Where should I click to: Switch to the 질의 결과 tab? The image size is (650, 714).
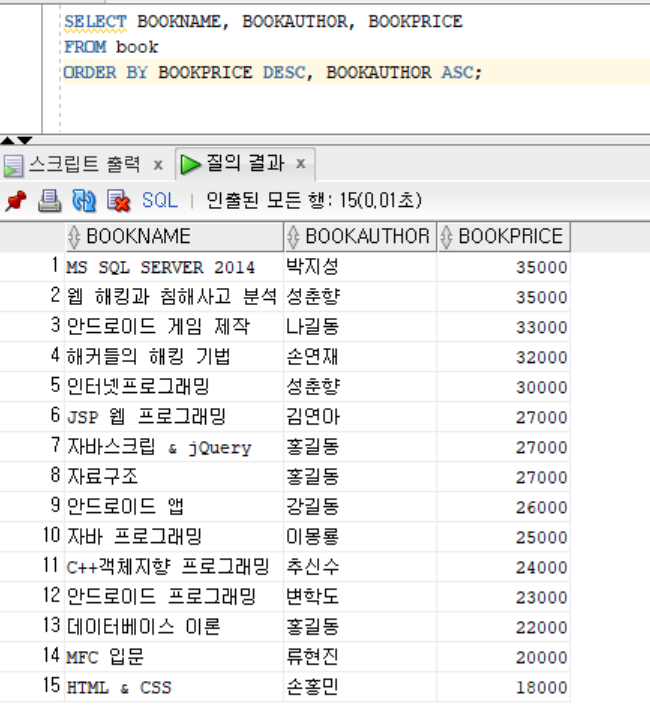point(245,163)
